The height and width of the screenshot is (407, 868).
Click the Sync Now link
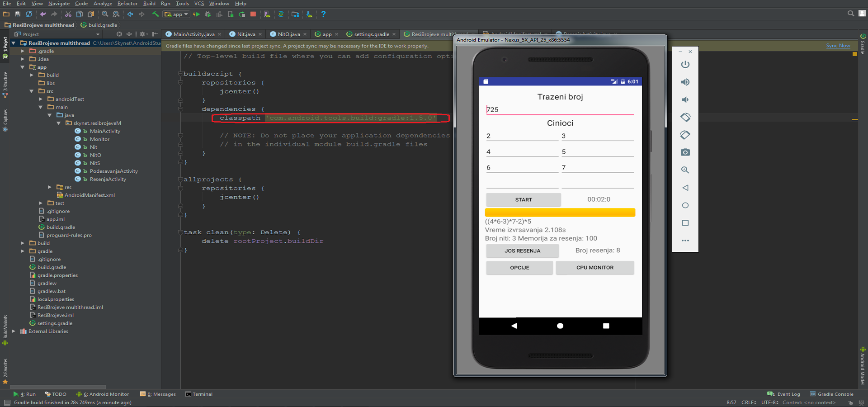coord(838,46)
